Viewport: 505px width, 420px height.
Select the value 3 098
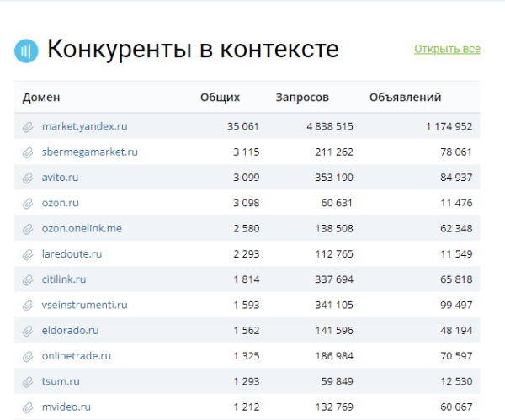[x=247, y=203]
